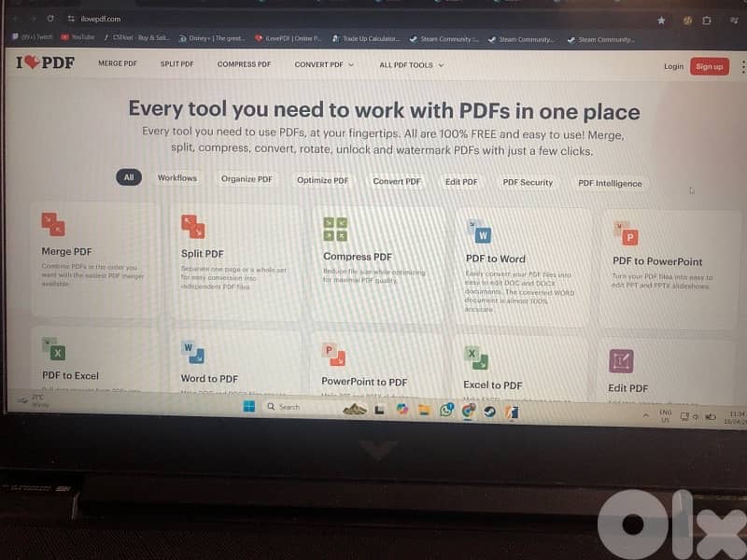Click the Merge PDF tool icon
The image size is (747, 560).
tap(53, 224)
